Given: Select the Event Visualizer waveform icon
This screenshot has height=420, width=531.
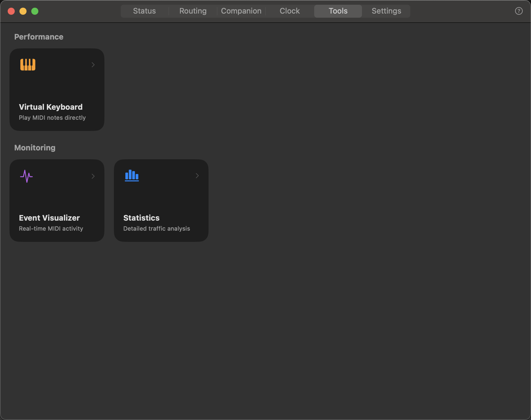Looking at the screenshot, I should tap(26, 176).
